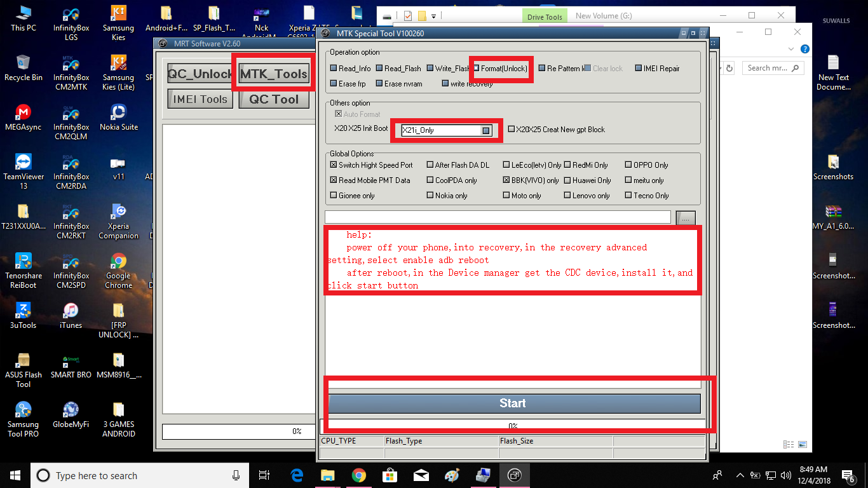Select the Recycle Bin icon
This screenshot has width=868, height=488.
23,67
